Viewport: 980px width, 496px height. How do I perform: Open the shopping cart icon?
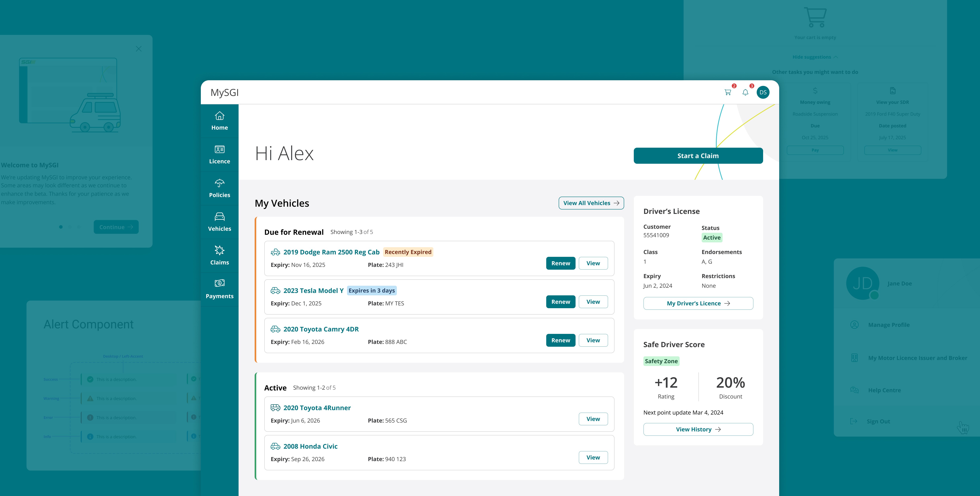tap(727, 92)
